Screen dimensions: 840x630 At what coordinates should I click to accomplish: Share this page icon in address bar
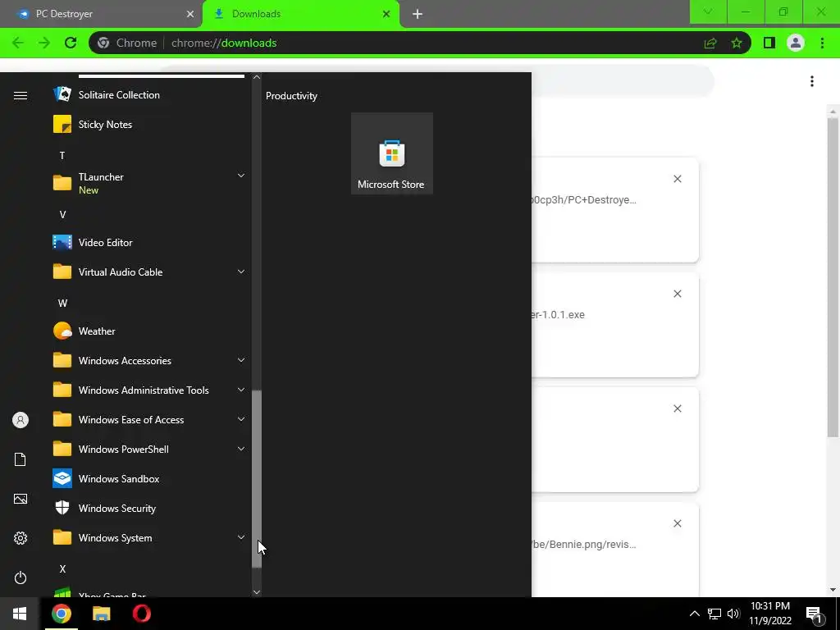click(x=710, y=43)
